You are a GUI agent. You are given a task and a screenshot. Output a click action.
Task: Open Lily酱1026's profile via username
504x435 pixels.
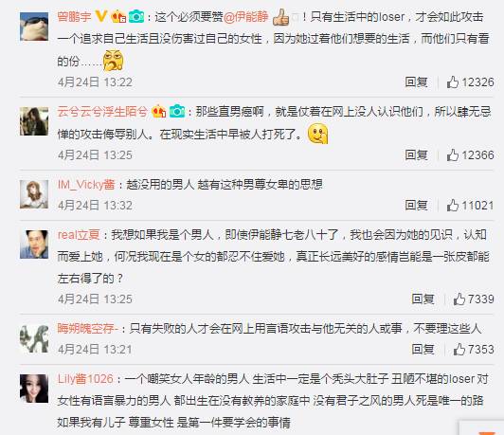coord(85,379)
